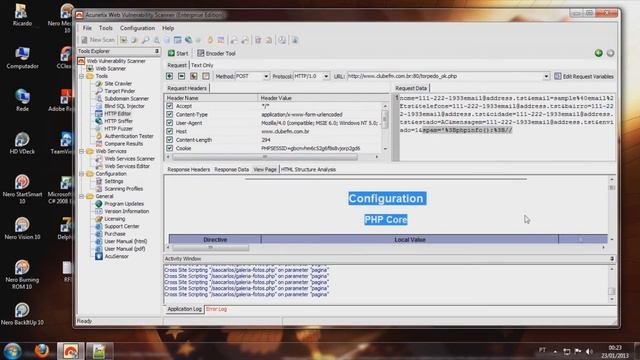
Task: Open the URL history dropdown arrow
Action: 546,76
